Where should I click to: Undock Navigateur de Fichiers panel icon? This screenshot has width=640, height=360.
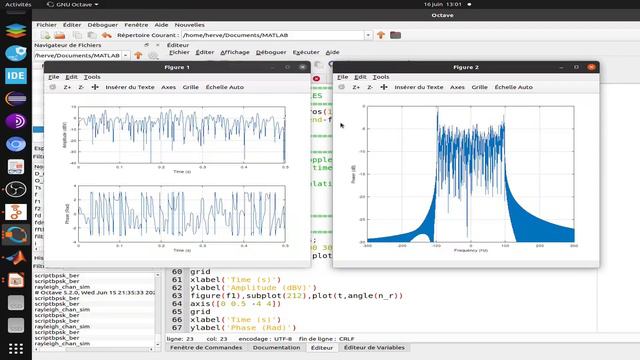click(x=146, y=45)
